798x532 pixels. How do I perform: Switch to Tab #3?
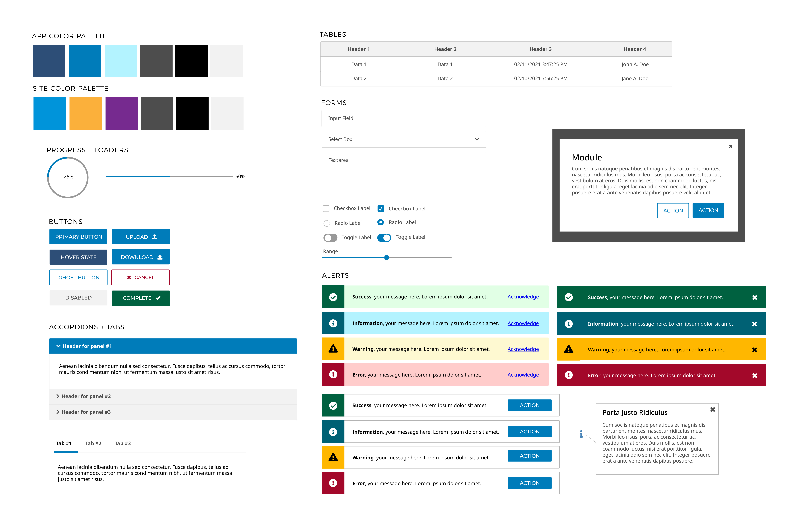coord(122,443)
